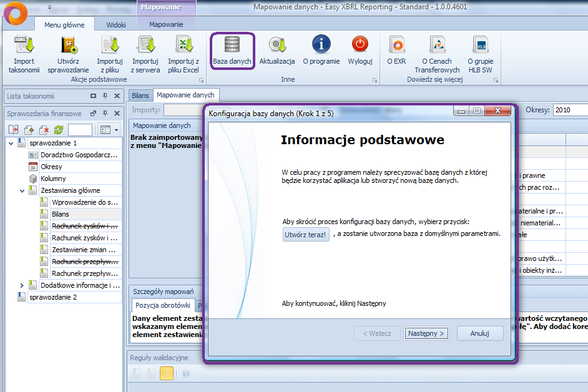The height and width of the screenshot is (392, 588).
Task: Select Doradztwo Gospodarcz… tree item
Action: (79, 155)
